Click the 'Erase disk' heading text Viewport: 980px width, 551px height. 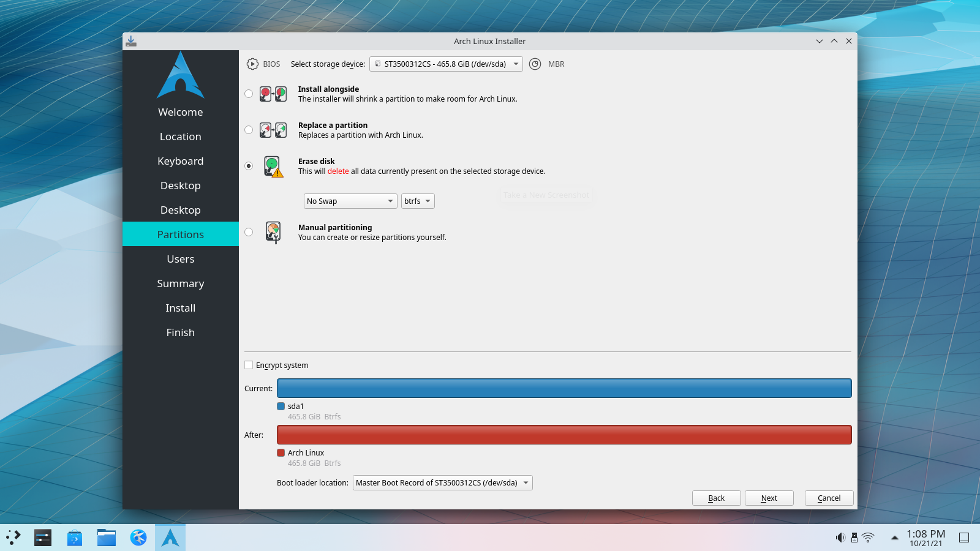pyautogui.click(x=317, y=162)
